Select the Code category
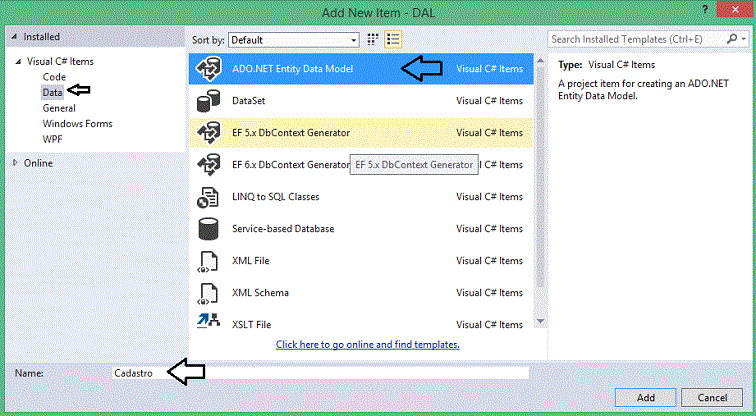This screenshot has height=416, width=756. [54, 77]
